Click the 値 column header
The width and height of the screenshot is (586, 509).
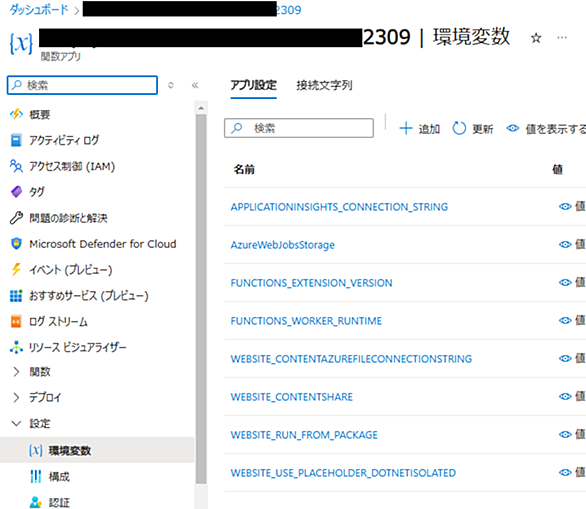[x=557, y=169]
